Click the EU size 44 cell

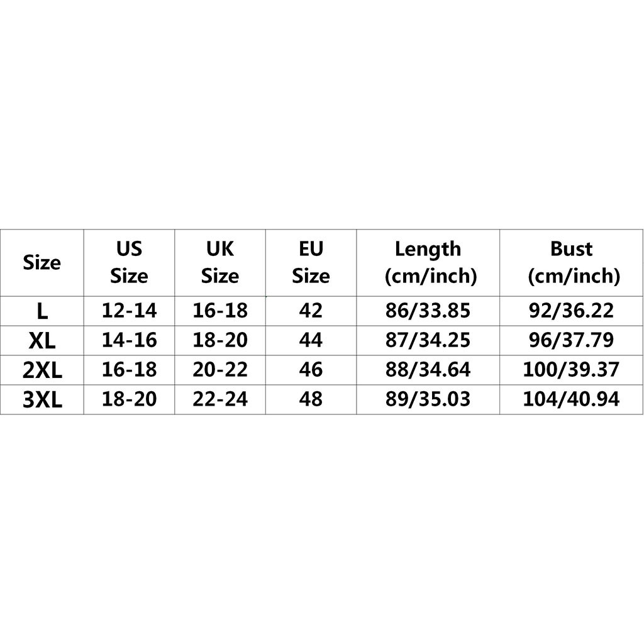pyautogui.click(x=311, y=340)
